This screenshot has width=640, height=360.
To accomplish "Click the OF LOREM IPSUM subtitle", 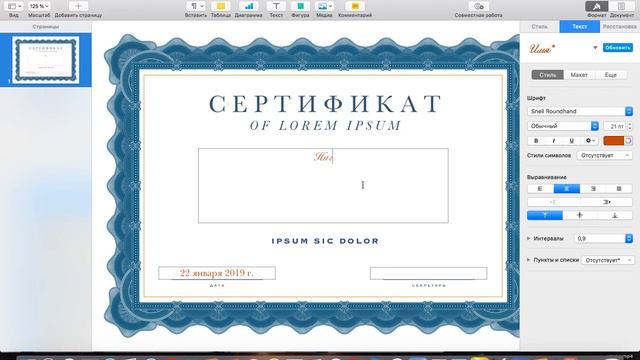I will tap(325, 126).
